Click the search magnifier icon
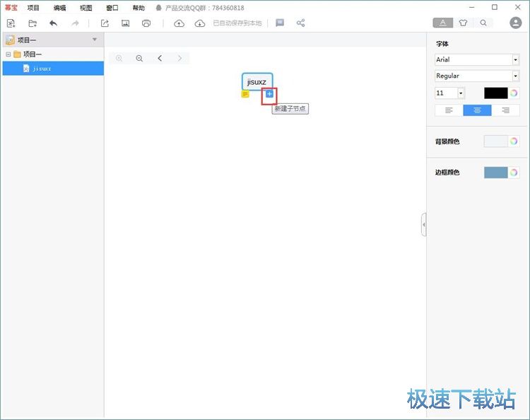 [x=483, y=23]
